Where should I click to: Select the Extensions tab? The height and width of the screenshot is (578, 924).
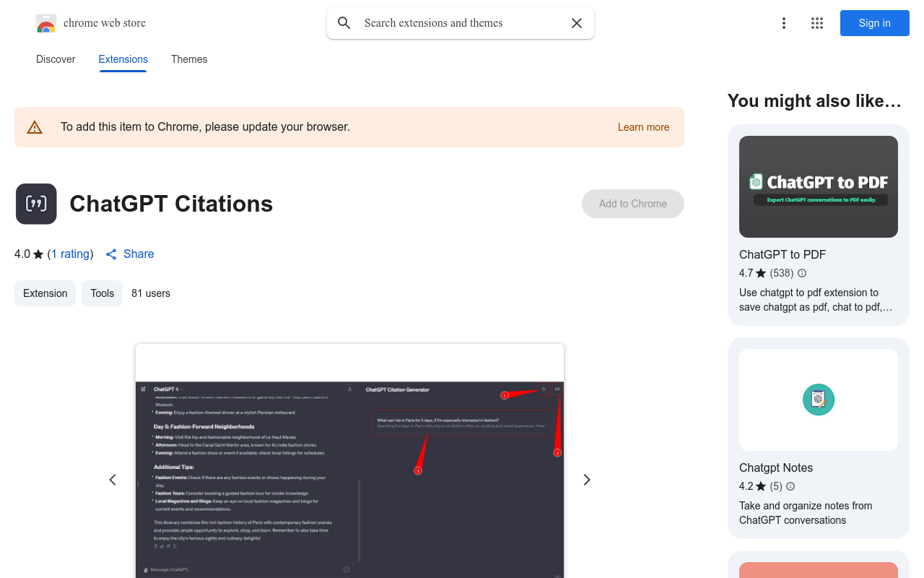123,59
